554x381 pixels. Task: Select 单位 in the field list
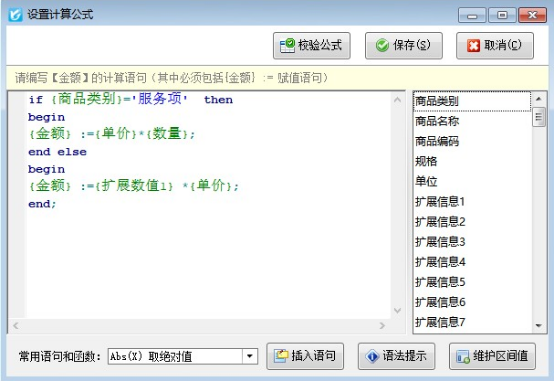(x=472, y=182)
